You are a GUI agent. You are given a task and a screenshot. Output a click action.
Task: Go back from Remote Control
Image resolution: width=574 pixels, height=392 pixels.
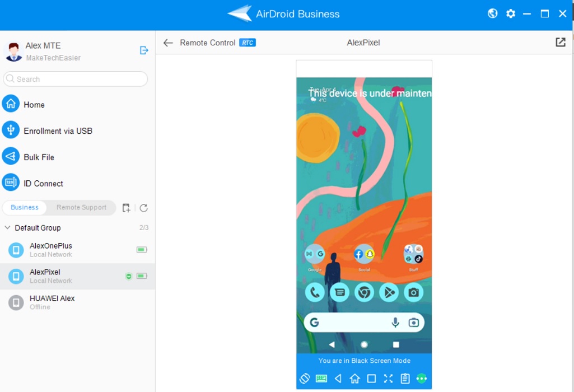[168, 43]
